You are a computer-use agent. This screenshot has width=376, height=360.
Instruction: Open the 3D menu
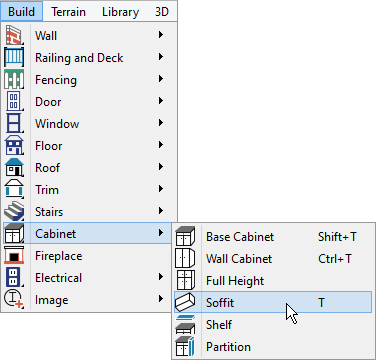[x=162, y=12]
